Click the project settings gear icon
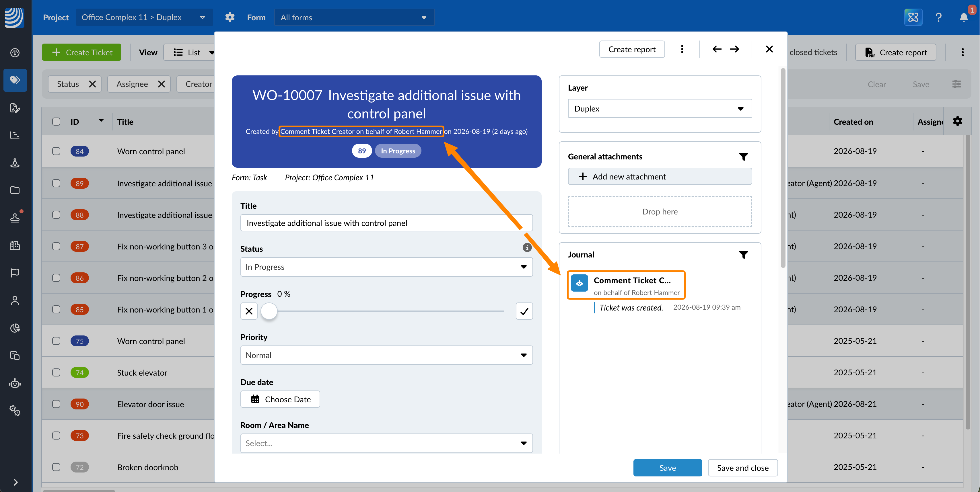The width and height of the screenshot is (980, 492). tap(230, 17)
